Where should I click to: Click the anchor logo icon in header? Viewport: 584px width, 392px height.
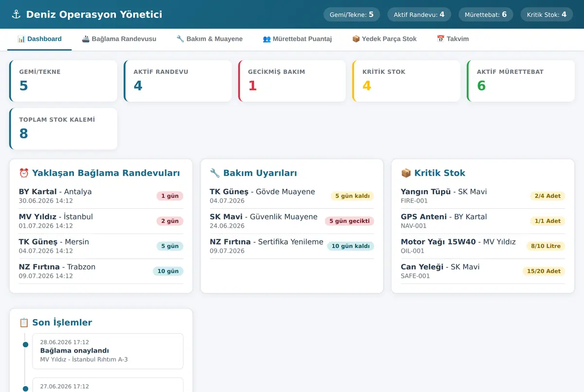pos(16,15)
